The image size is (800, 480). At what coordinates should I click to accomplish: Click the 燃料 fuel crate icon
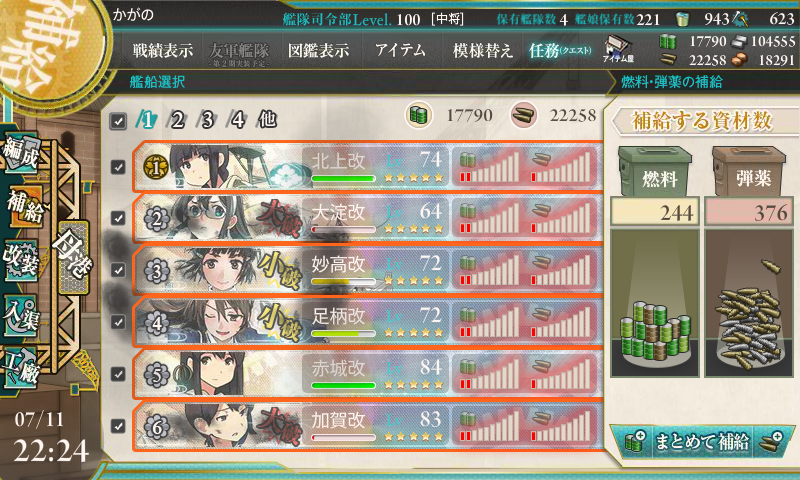point(656,172)
